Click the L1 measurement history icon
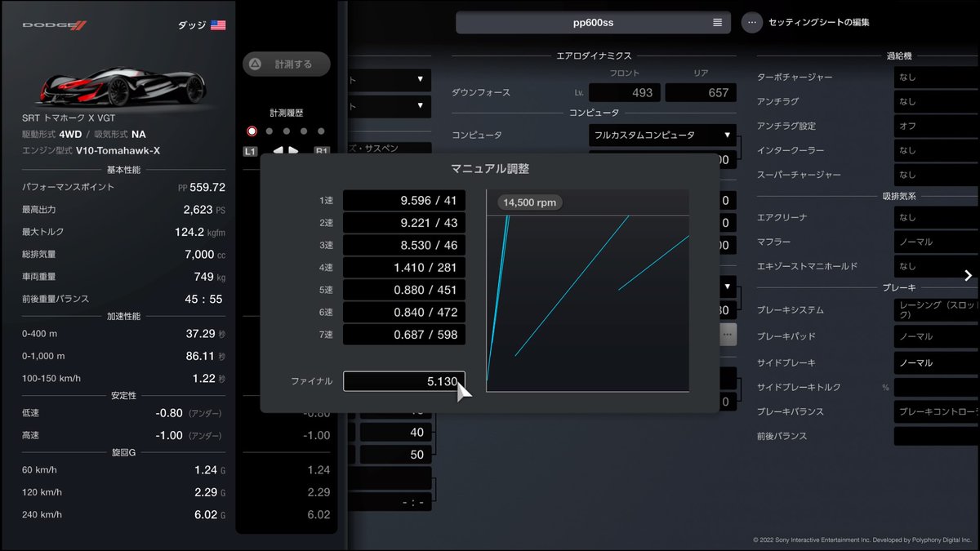Screen dimensions: 980x551 pyautogui.click(x=250, y=151)
